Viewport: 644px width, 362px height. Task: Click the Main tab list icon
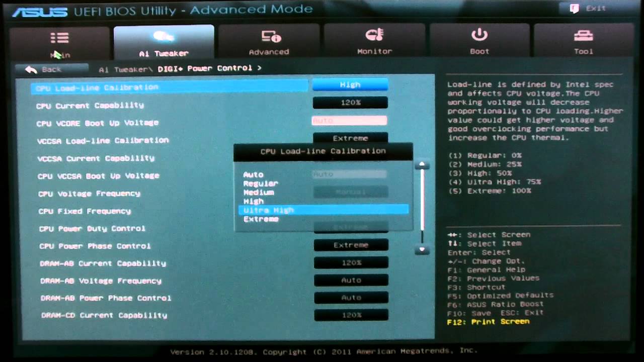pos(59,38)
